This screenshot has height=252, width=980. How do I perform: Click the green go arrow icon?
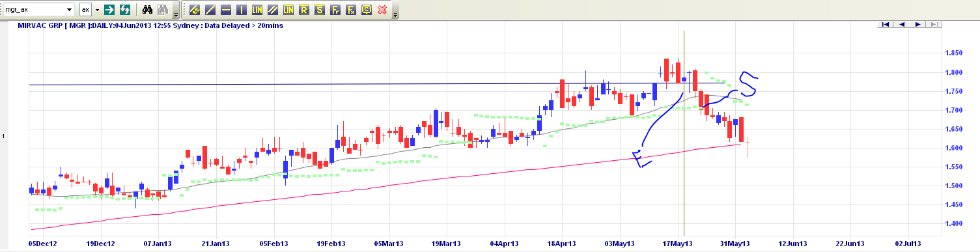point(110,10)
